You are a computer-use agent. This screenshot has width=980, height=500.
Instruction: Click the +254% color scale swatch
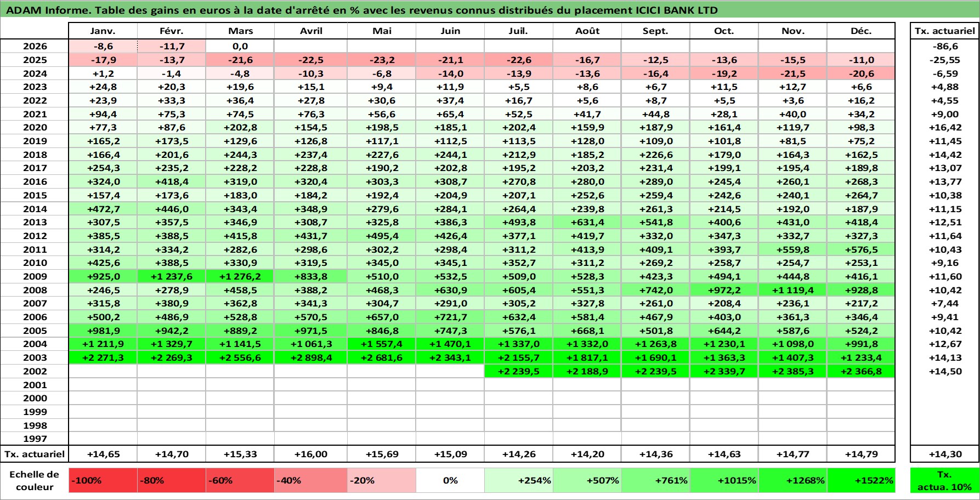519,480
